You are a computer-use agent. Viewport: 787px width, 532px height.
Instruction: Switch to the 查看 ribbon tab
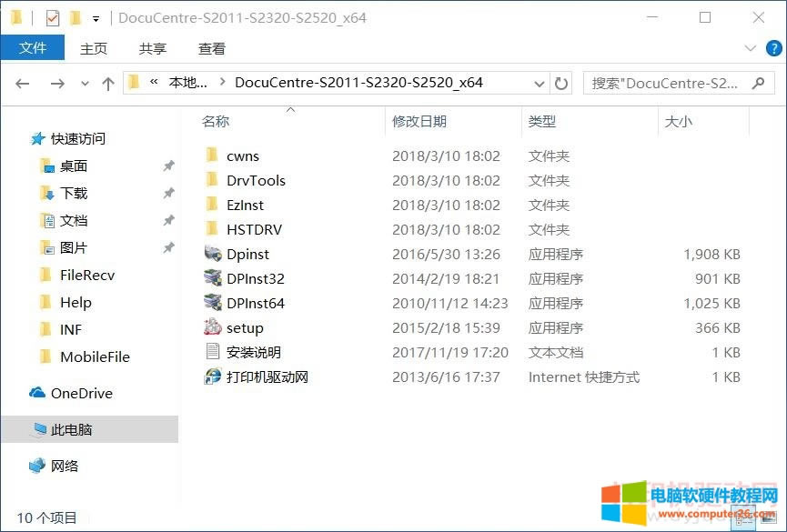pyautogui.click(x=212, y=49)
